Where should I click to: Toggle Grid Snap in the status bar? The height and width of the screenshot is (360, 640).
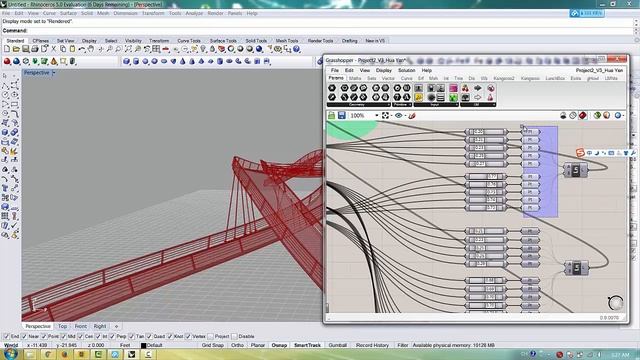(213, 345)
